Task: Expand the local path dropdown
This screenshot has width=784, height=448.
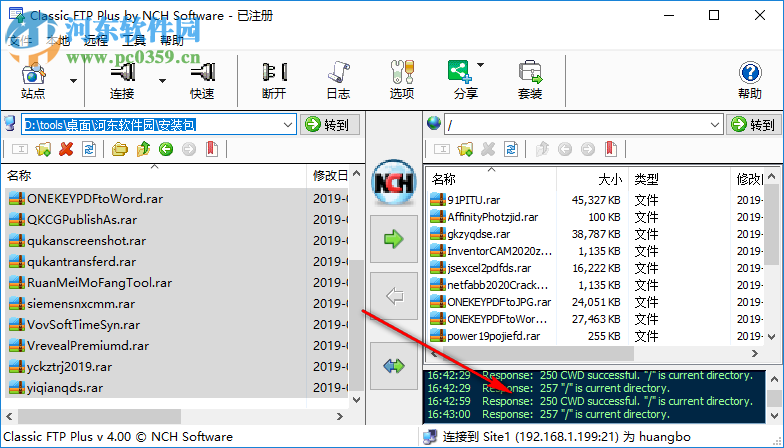Action: tap(288, 124)
